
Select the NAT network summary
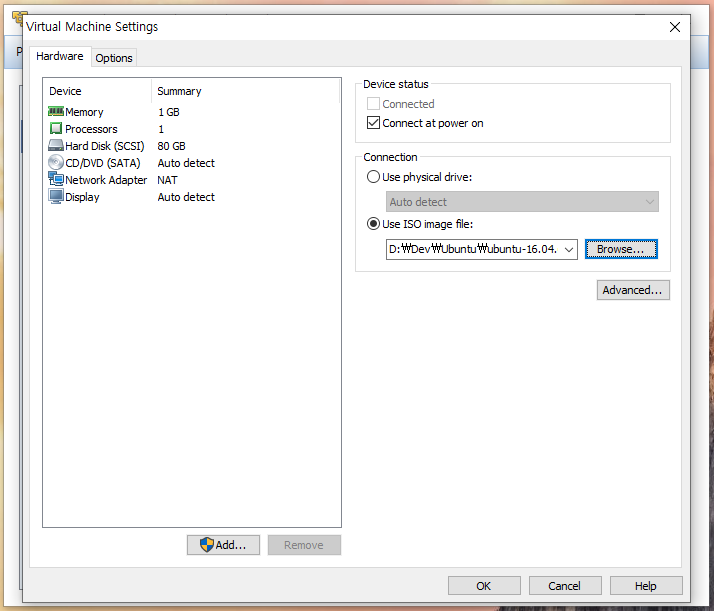(x=168, y=180)
